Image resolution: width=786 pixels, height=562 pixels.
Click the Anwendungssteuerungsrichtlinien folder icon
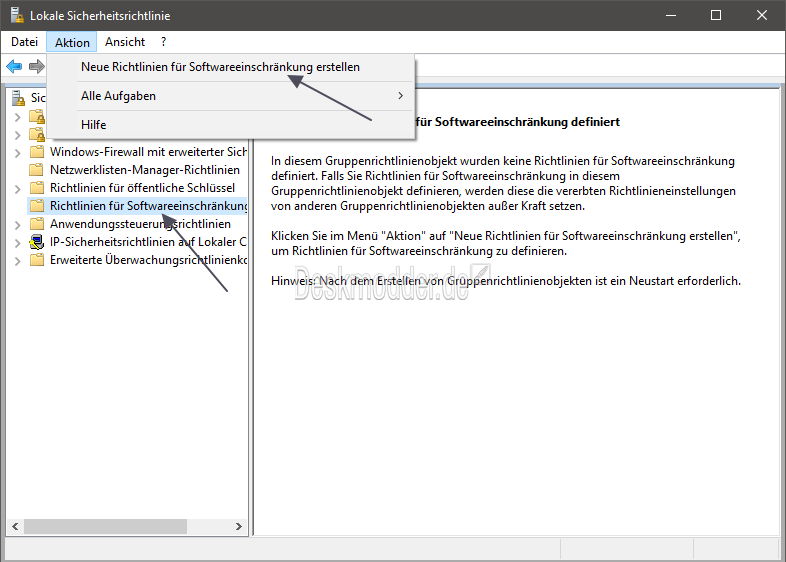tap(37, 224)
